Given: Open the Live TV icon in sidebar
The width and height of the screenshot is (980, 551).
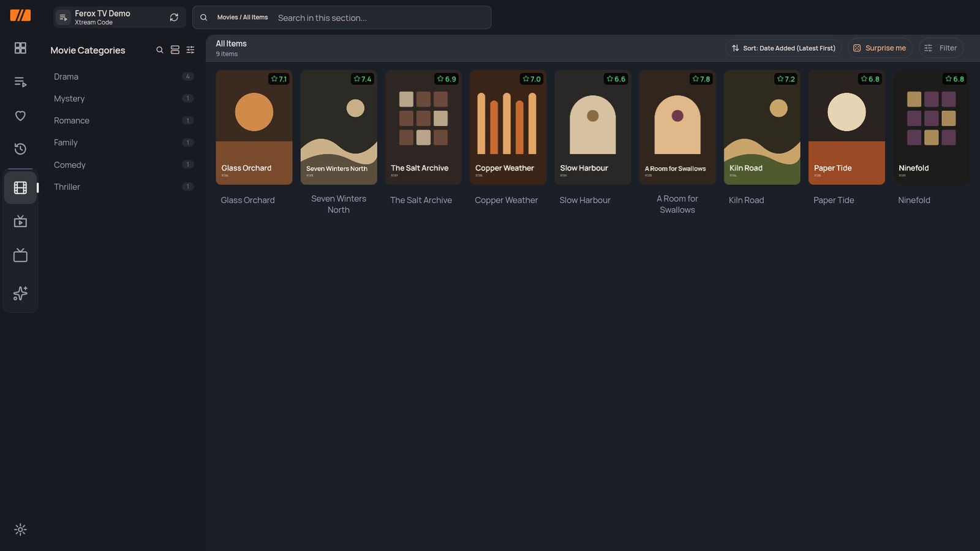Looking at the screenshot, I should coord(20,255).
